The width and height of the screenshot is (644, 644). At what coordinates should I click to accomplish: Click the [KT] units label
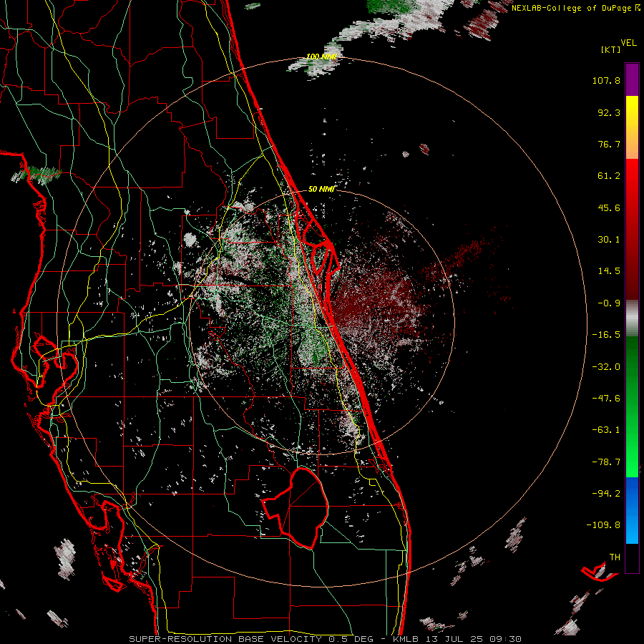611,49
